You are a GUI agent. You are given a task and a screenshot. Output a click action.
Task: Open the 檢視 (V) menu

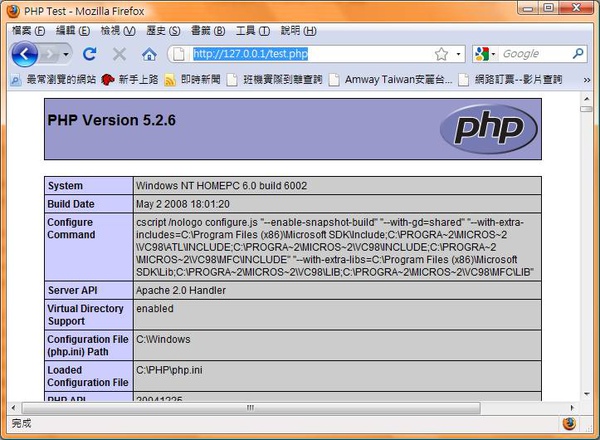tap(118, 31)
